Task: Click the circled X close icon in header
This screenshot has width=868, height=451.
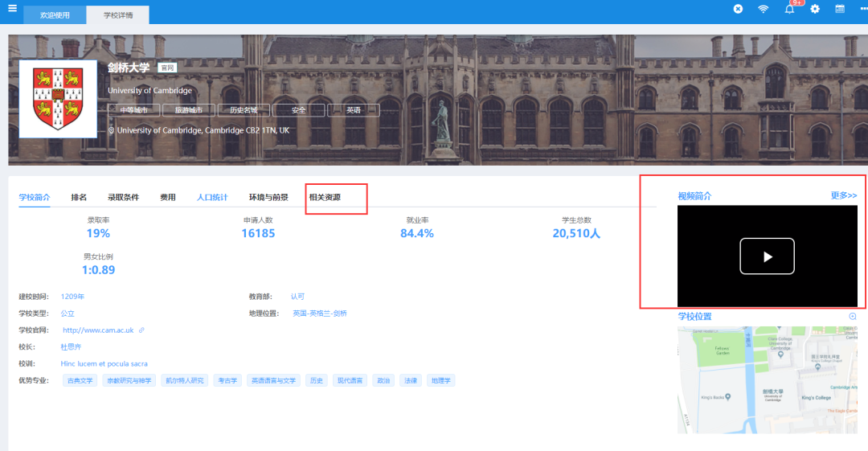Action: (x=738, y=9)
